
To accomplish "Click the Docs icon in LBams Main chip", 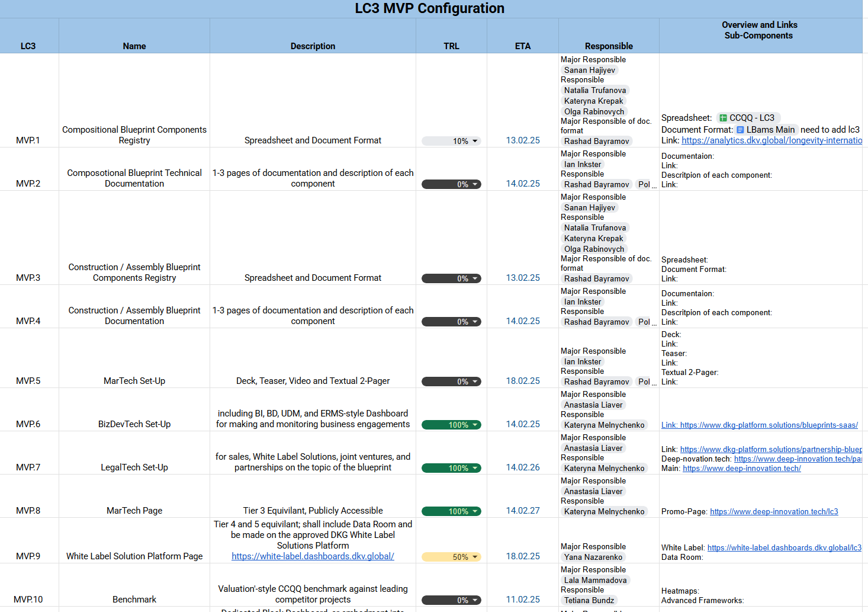I will (740, 130).
